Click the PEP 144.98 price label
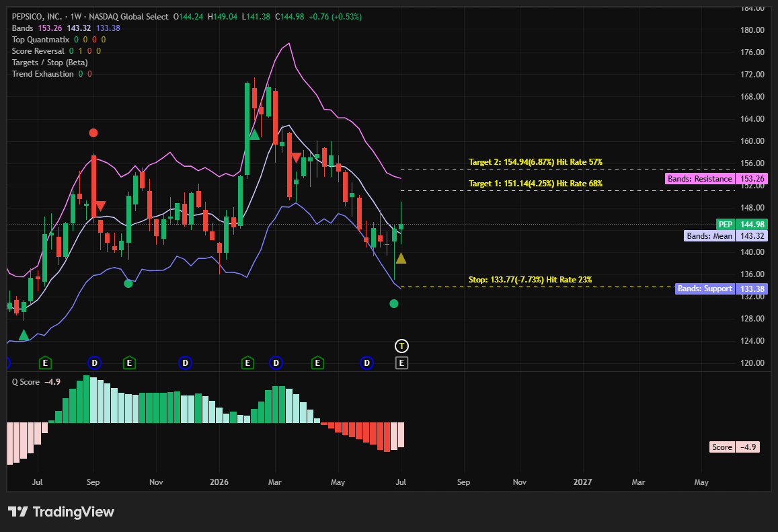Screen dimensions: 778x532 (x=742, y=225)
